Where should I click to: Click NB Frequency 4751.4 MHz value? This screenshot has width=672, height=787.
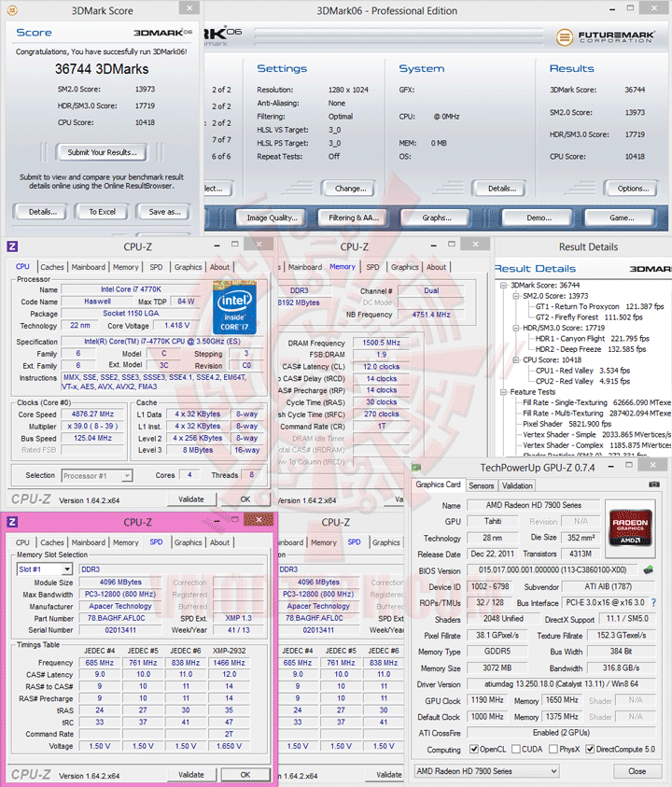click(430, 315)
